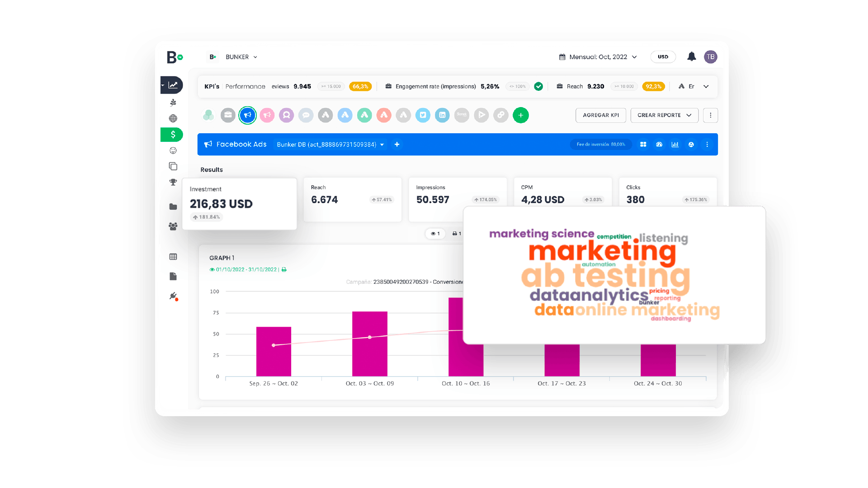Open the plug integrations icon in sidebar

tap(173, 296)
